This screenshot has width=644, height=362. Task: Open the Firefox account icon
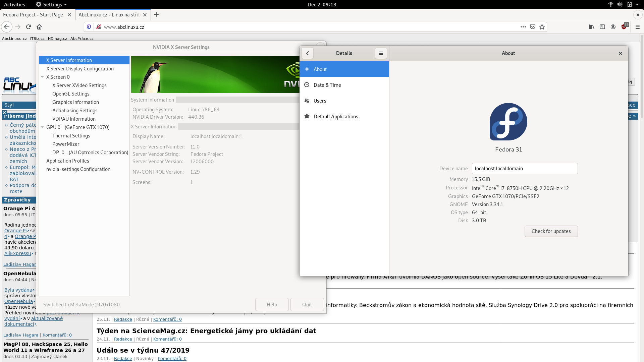613,27
